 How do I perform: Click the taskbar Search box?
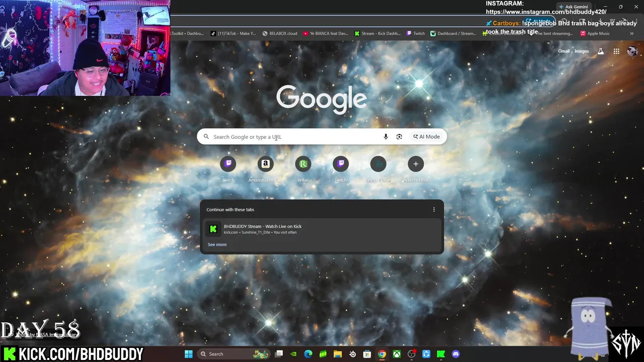tap(233, 354)
